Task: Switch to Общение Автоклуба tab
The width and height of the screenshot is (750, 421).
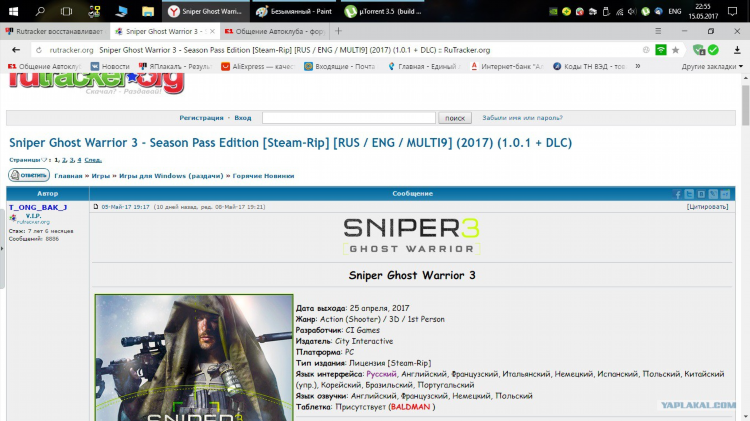Action: 274,31
